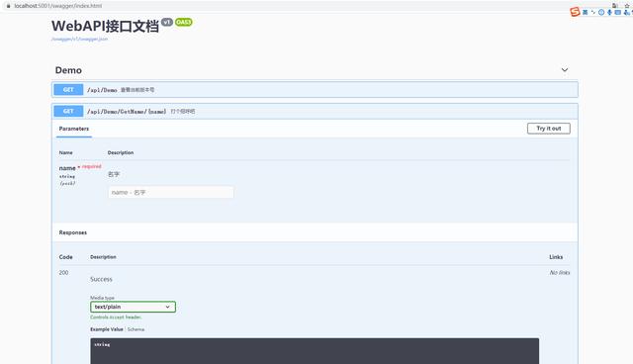The image size is (633, 364).
Task: Click the localhost swagger URL in address bar
Action: point(58,6)
